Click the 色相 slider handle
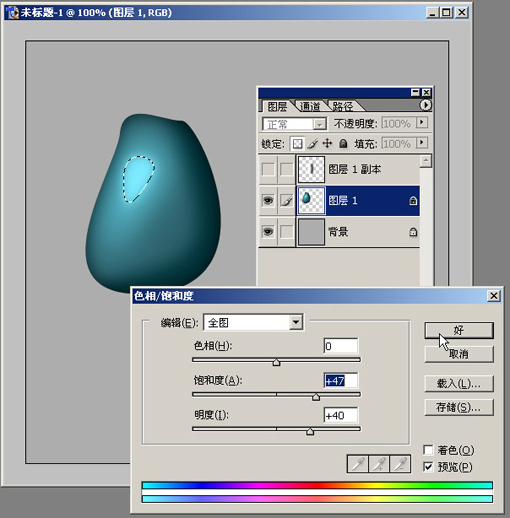This screenshot has width=510, height=518. tap(276, 362)
